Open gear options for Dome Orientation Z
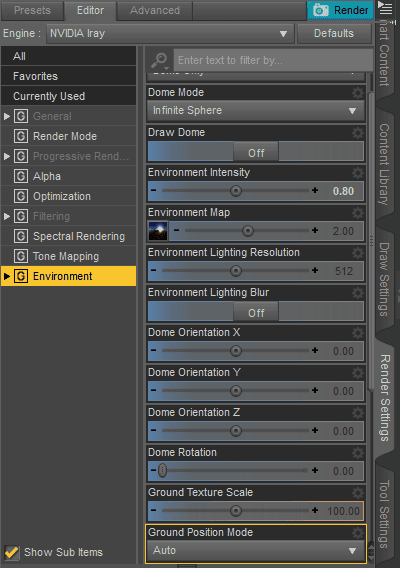 [358, 413]
